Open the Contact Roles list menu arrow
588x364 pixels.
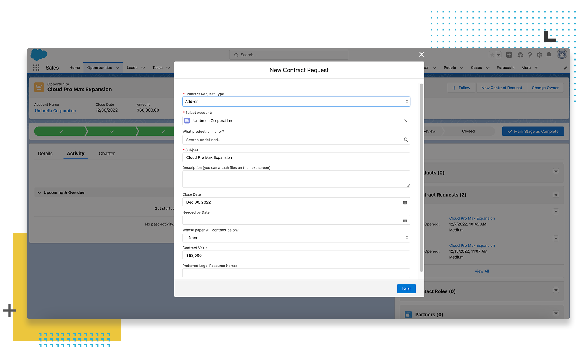[x=556, y=290]
